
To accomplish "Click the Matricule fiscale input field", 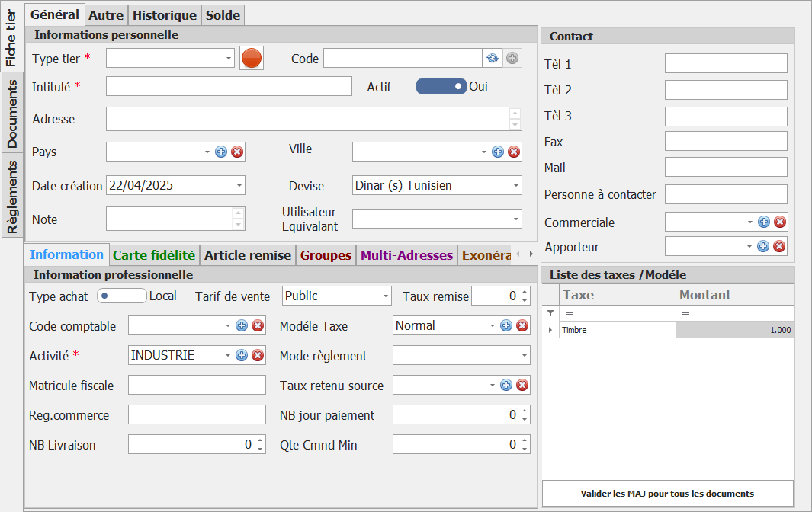I will [x=197, y=385].
